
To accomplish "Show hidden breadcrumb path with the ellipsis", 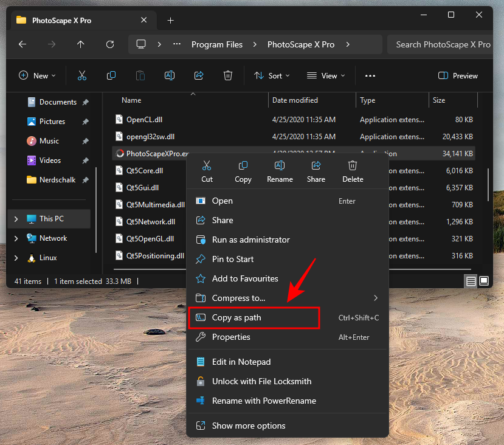I will pos(177,44).
